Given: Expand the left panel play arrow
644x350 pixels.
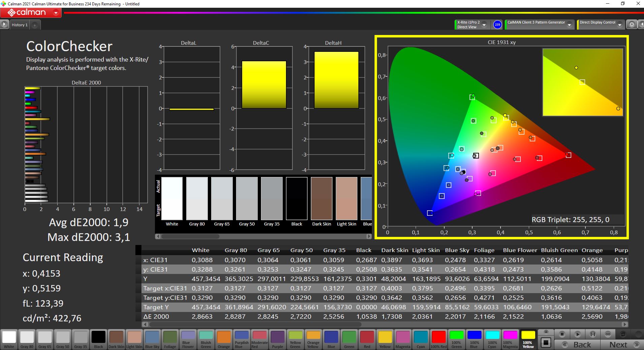Looking at the screenshot, I should coord(4,25).
